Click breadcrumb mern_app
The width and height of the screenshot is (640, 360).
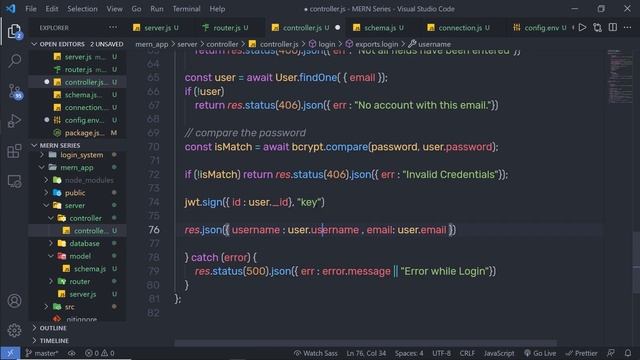(x=151, y=44)
